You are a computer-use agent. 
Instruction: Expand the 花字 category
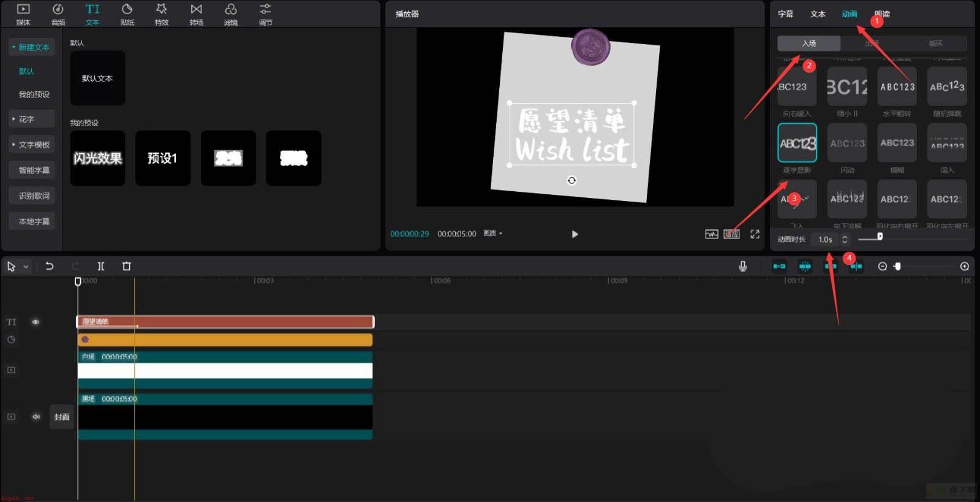(x=32, y=119)
